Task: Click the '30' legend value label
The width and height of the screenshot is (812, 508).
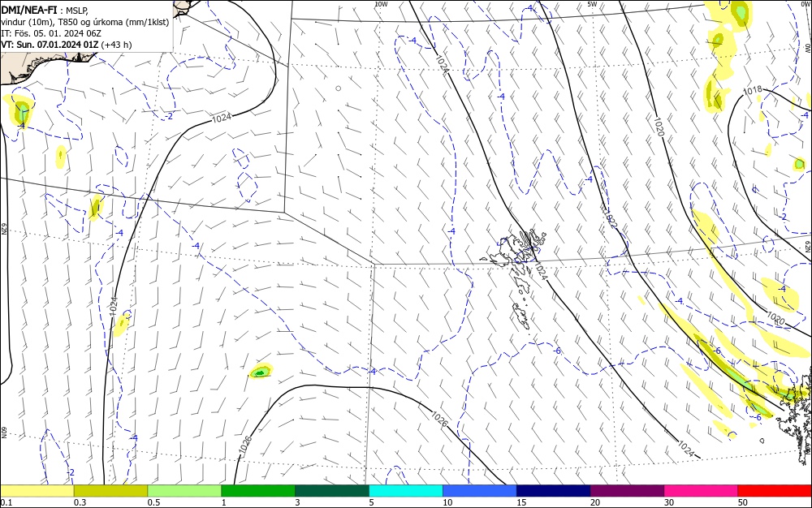Action: coord(669,502)
